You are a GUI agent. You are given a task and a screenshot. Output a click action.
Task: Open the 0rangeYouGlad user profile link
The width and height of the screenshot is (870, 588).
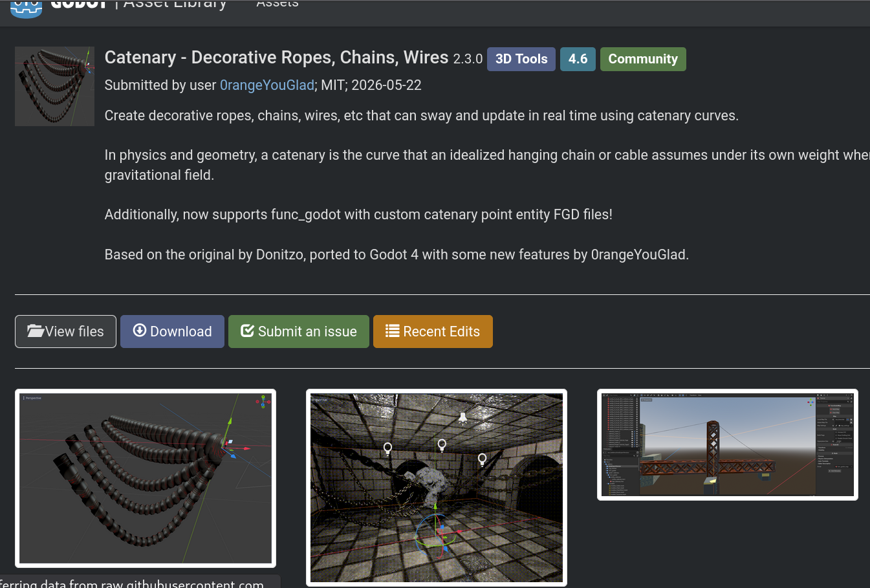tap(267, 85)
